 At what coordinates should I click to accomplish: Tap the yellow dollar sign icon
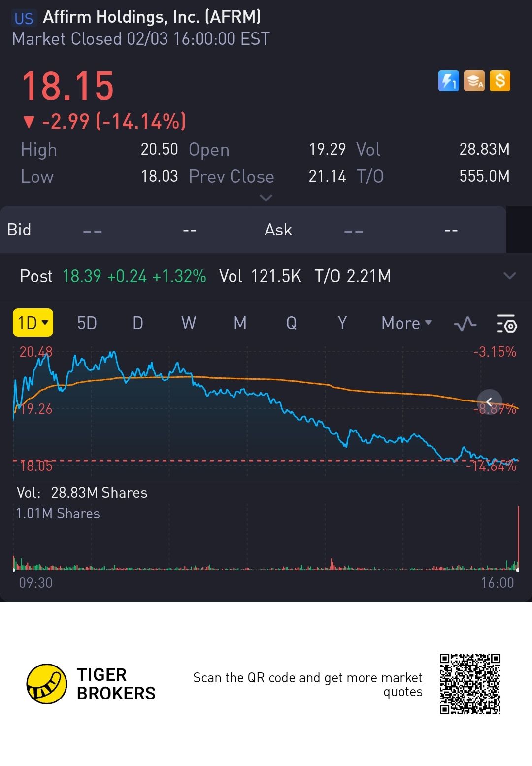coord(500,81)
